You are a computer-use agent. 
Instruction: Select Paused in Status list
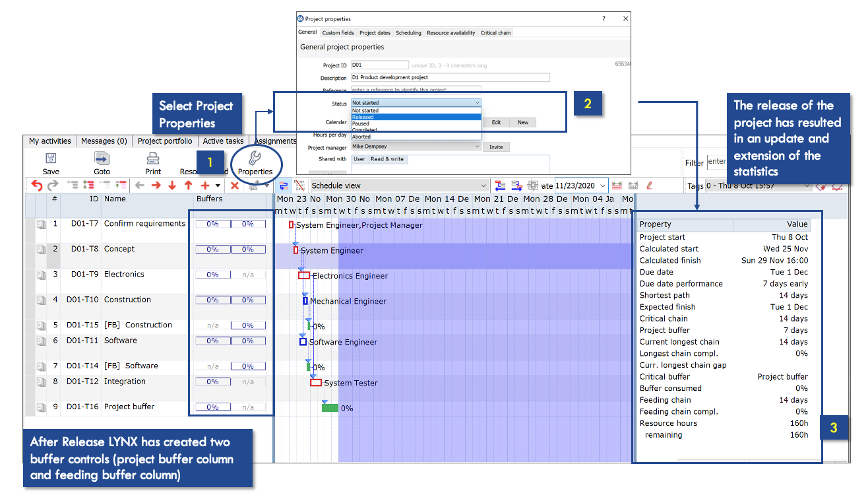(x=416, y=123)
